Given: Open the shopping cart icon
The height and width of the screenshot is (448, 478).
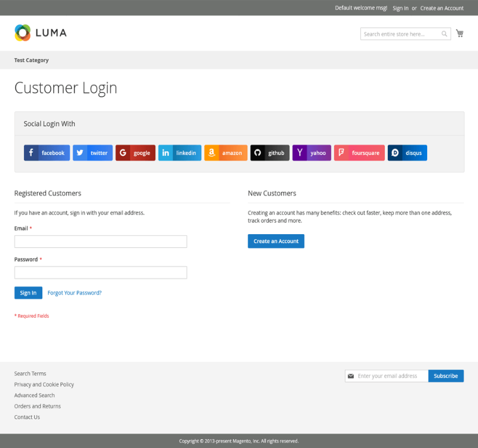Looking at the screenshot, I should tap(459, 33).
